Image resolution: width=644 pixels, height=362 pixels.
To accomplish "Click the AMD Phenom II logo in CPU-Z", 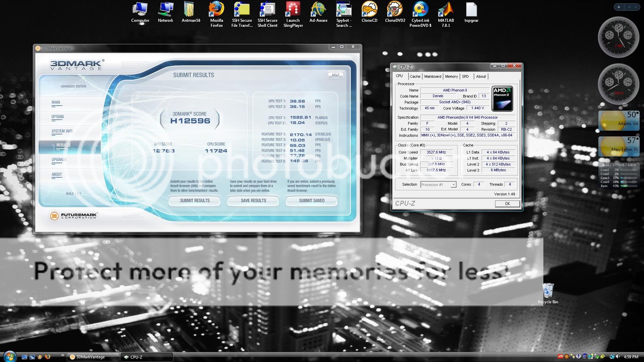I will tap(502, 99).
